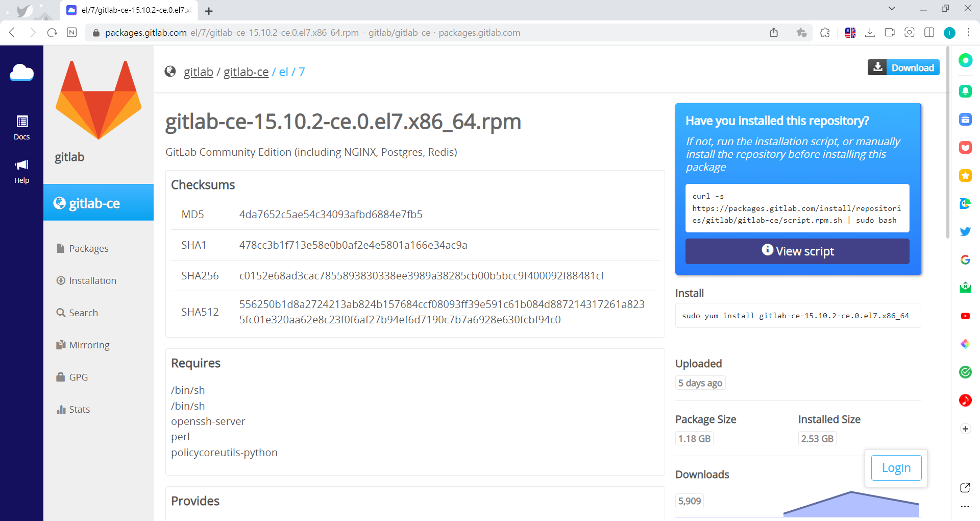Viewport: 980px width, 521px height.
Task: Open the Stats sidebar item
Action: [73, 410]
